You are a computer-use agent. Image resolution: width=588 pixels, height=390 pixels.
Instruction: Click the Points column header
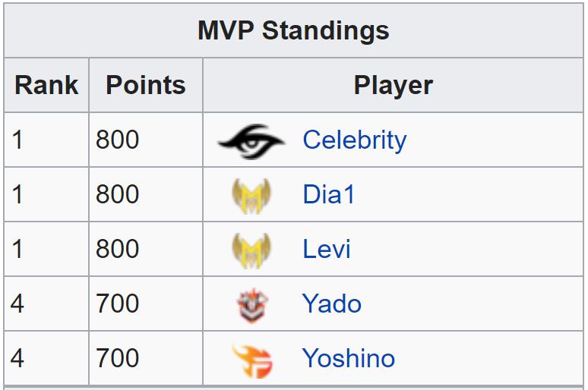coord(146,85)
